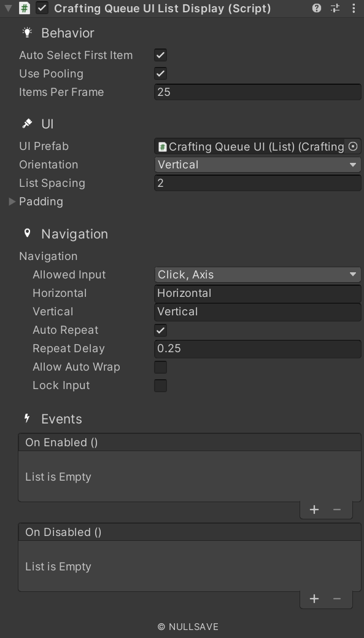Enable Allow Auto Wrap
Screen dimensions: 364x638
click(160, 367)
